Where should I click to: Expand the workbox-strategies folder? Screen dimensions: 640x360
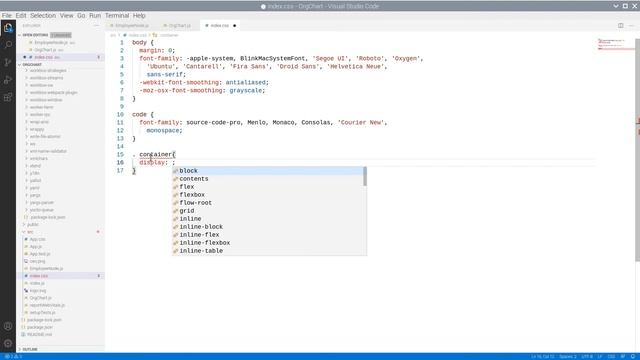48,70
